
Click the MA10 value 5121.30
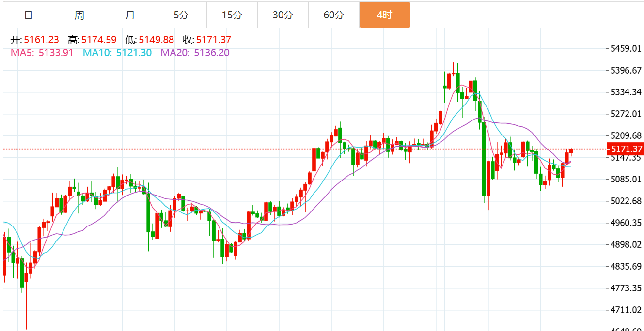pyautogui.click(x=134, y=53)
